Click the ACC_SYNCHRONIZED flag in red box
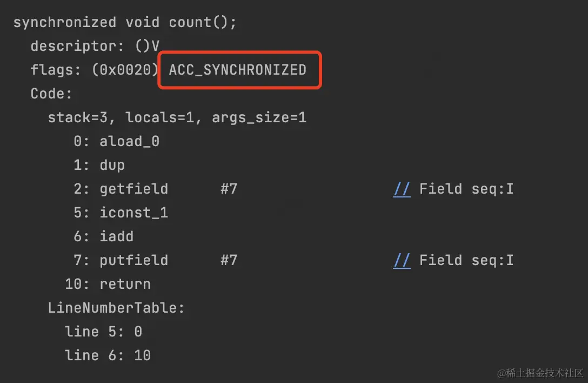The width and height of the screenshot is (588, 383). [x=238, y=70]
